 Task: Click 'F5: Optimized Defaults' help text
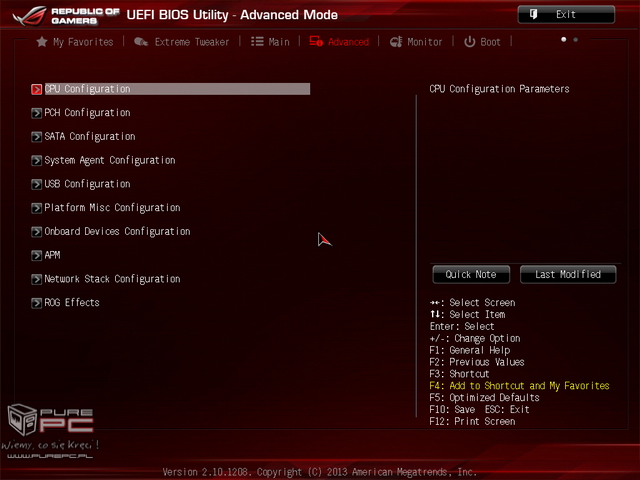click(x=484, y=398)
